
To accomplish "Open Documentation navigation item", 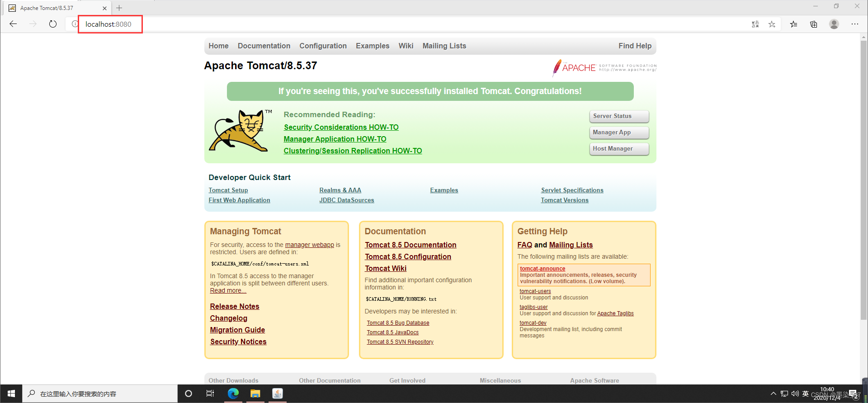I will [264, 46].
